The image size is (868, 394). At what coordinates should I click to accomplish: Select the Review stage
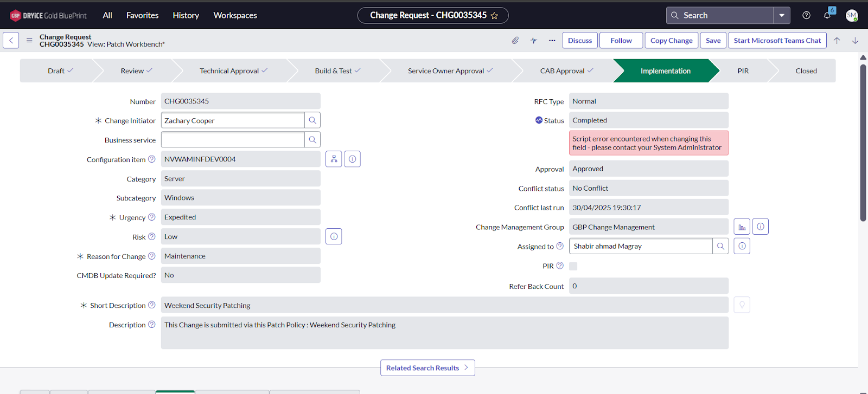[137, 70]
